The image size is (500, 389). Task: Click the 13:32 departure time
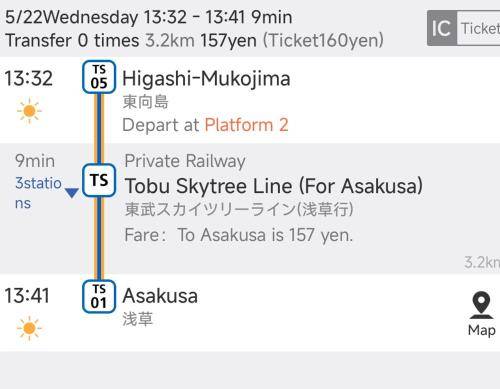tap(29, 78)
